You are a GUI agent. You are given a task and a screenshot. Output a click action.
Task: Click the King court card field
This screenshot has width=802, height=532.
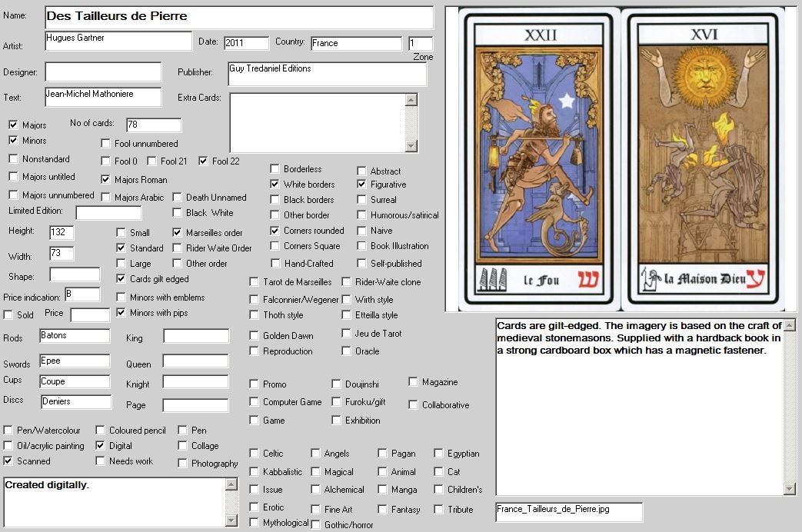195,336
